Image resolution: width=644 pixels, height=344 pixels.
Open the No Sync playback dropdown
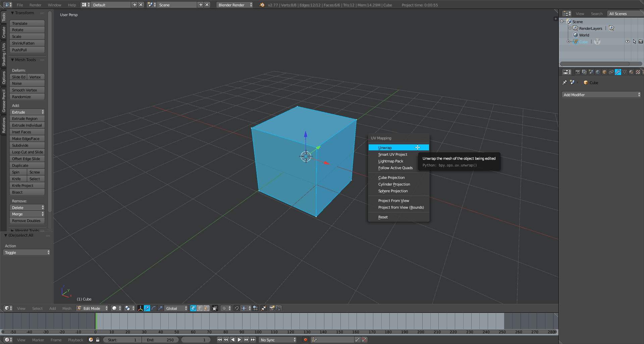[x=278, y=340]
